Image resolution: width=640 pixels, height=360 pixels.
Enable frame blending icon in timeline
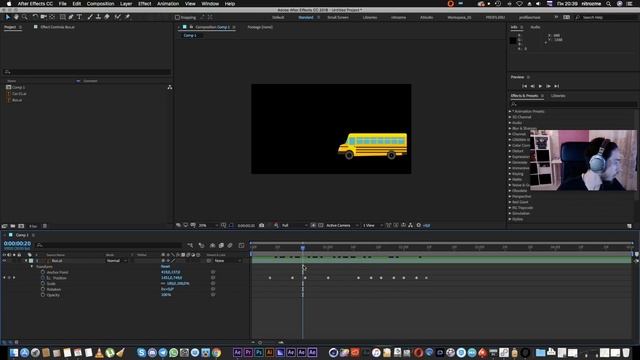pyautogui.click(x=221, y=245)
